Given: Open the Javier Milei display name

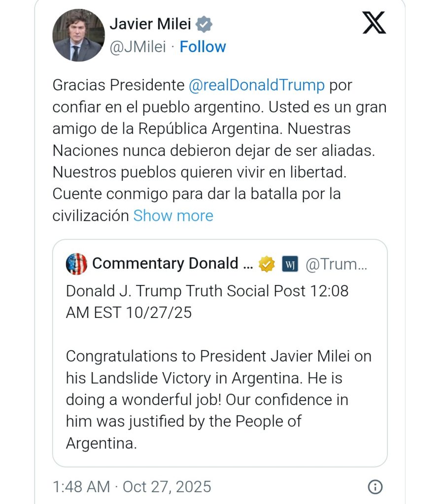Looking at the screenshot, I should [151, 24].
